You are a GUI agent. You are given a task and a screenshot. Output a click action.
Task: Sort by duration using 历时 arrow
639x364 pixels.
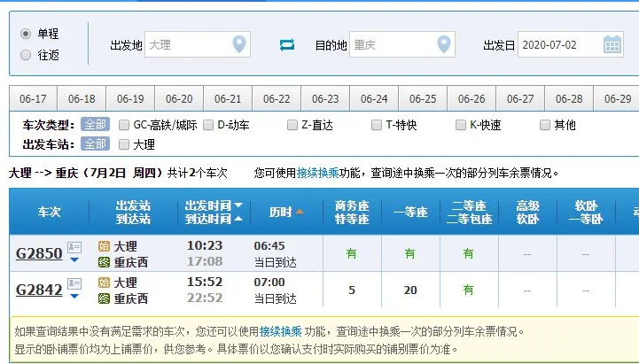(x=300, y=212)
